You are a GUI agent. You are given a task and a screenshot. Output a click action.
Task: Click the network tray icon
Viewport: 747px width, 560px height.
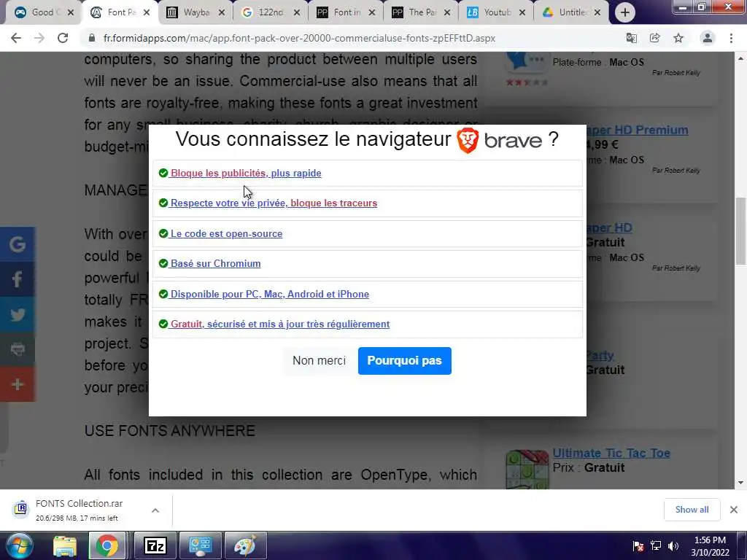tap(656, 546)
